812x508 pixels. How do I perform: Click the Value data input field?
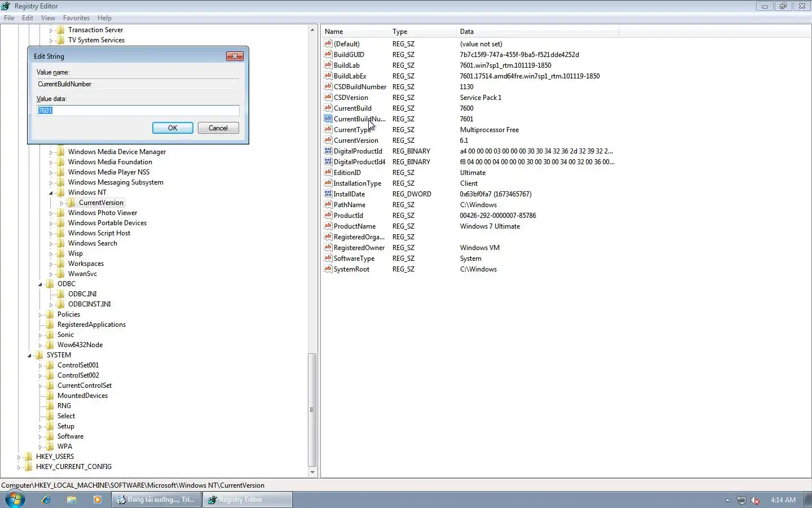coord(138,111)
